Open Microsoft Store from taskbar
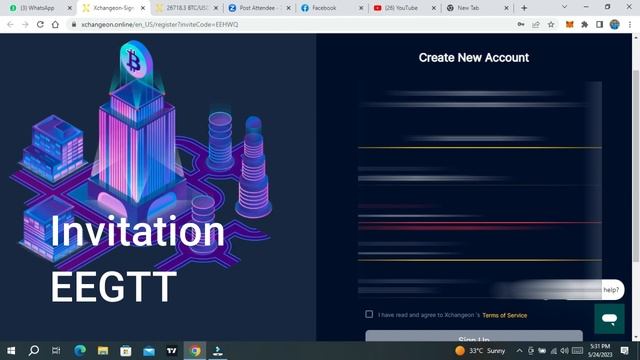This screenshot has width=640, height=360. pyautogui.click(x=126, y=351)
